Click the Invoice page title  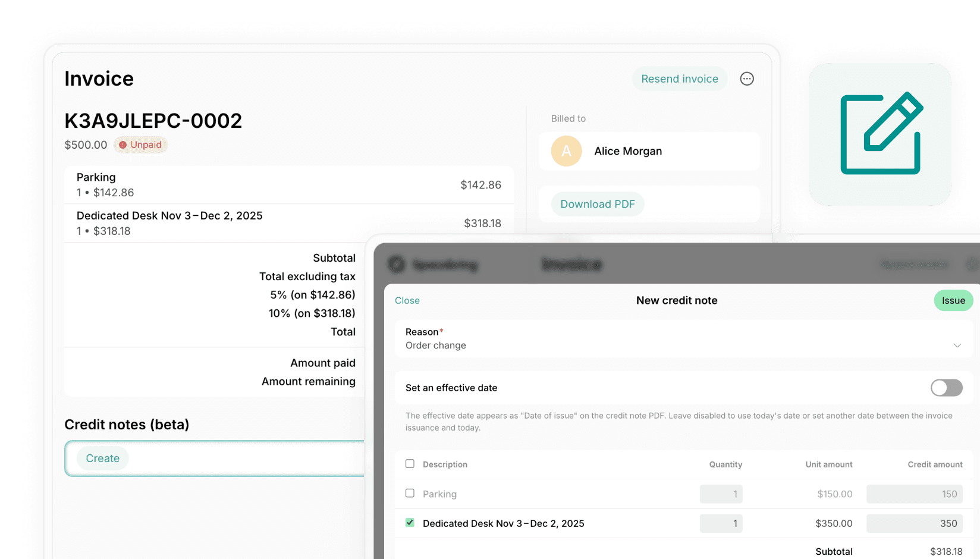pos(99,78)
